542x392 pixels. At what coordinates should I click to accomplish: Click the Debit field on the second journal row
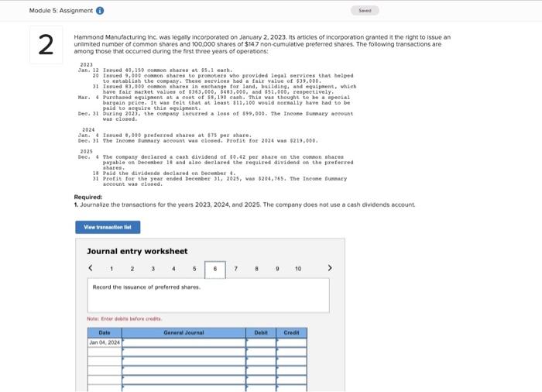click(261, 352)
